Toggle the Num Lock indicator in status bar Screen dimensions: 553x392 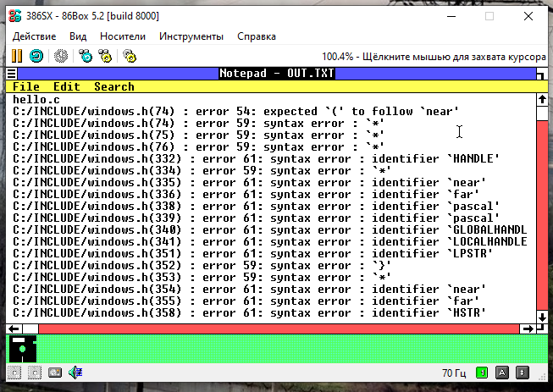(482, 372)
